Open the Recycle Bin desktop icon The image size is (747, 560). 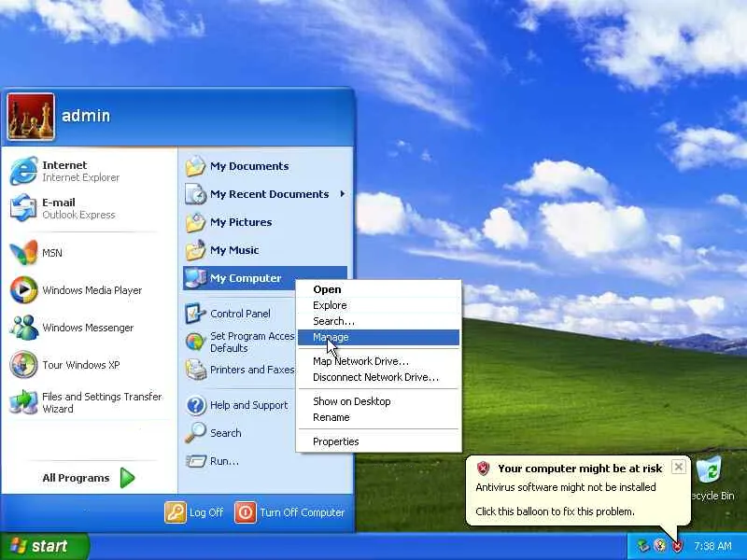click(x=711, y=469)
